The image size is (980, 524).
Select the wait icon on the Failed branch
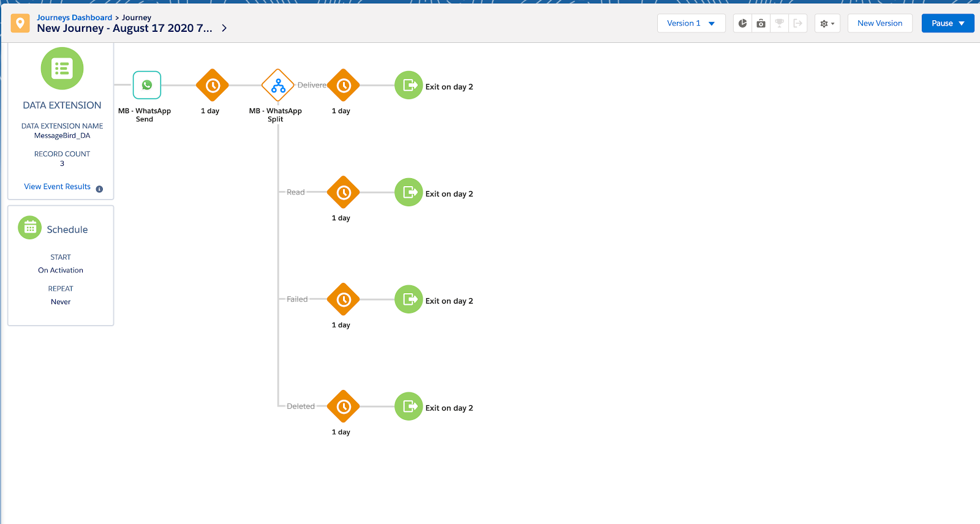344,299
